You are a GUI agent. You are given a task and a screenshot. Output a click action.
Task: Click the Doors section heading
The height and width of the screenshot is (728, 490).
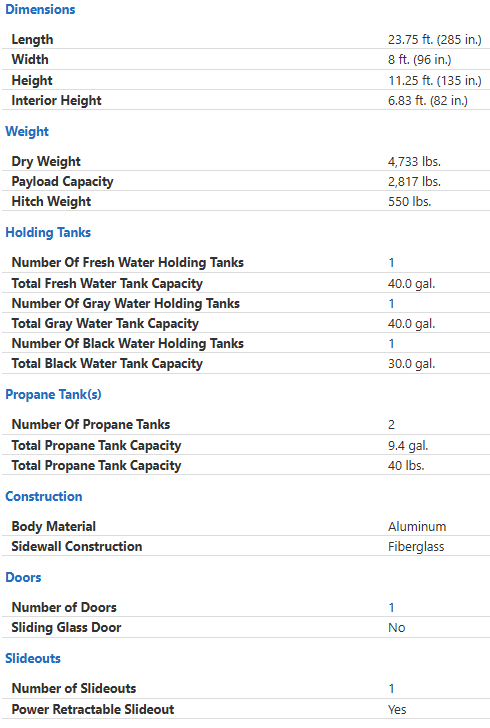click(x=23, y=577)
